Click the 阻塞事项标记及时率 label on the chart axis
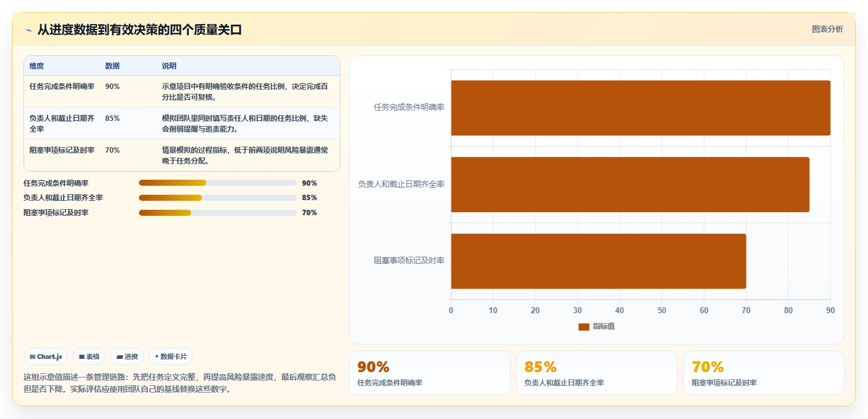 409,261
